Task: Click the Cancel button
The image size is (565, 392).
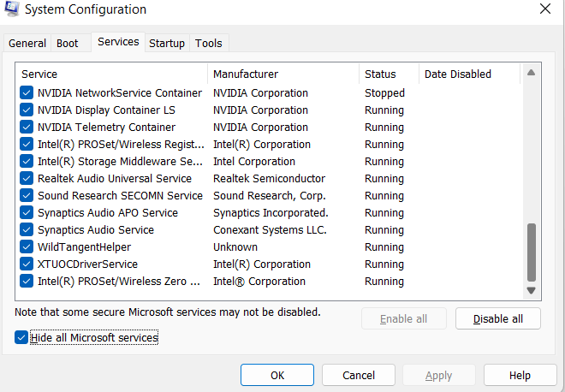Action: 359,376
